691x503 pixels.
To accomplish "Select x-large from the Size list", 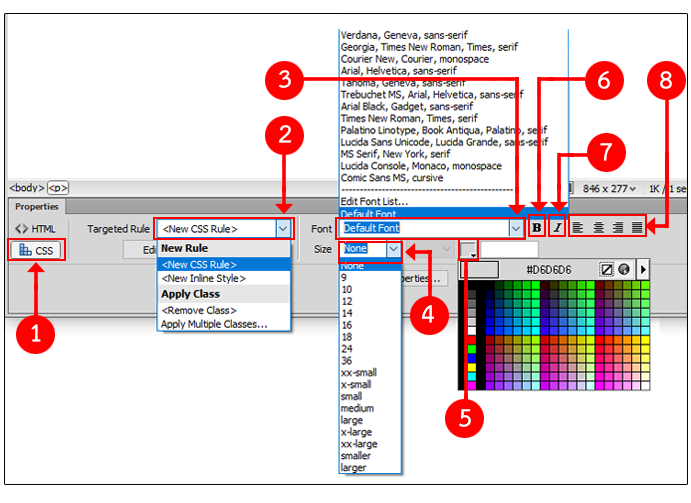I will pos(355,432).
